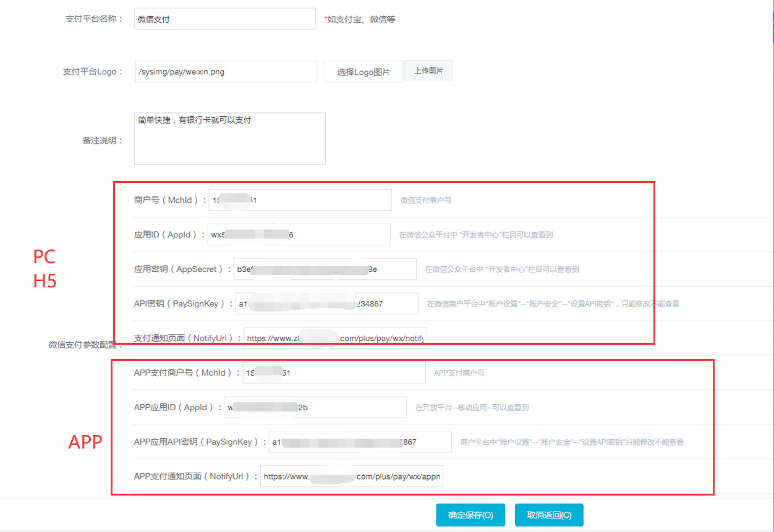Screen dimensions: 774x532
Task: Focus the APP应用ID（AppId）field
Action: point(315,407)
